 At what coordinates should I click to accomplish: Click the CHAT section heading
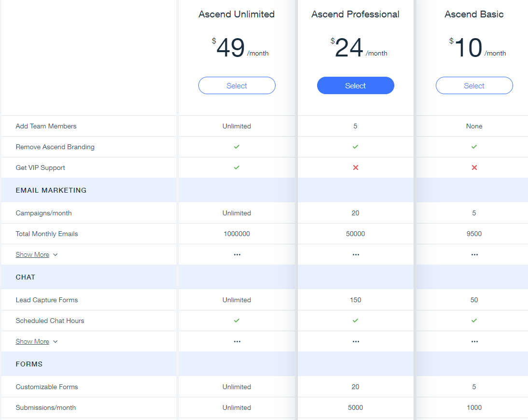click(x=26, y=277)
